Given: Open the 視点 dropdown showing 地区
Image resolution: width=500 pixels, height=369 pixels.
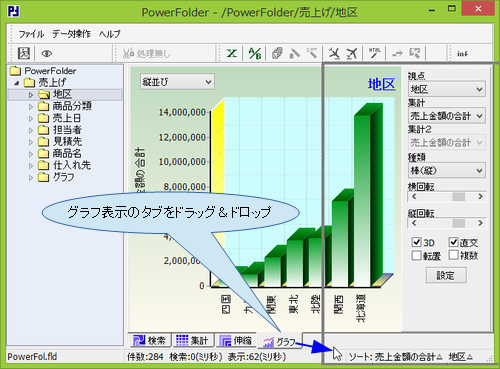Looking at the screenshot, I should click(x=446, y=89).
